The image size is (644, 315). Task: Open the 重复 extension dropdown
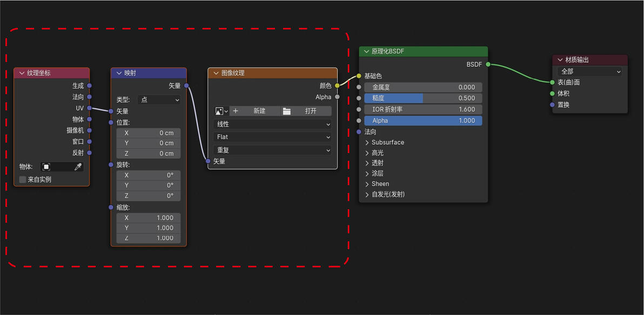272,150
